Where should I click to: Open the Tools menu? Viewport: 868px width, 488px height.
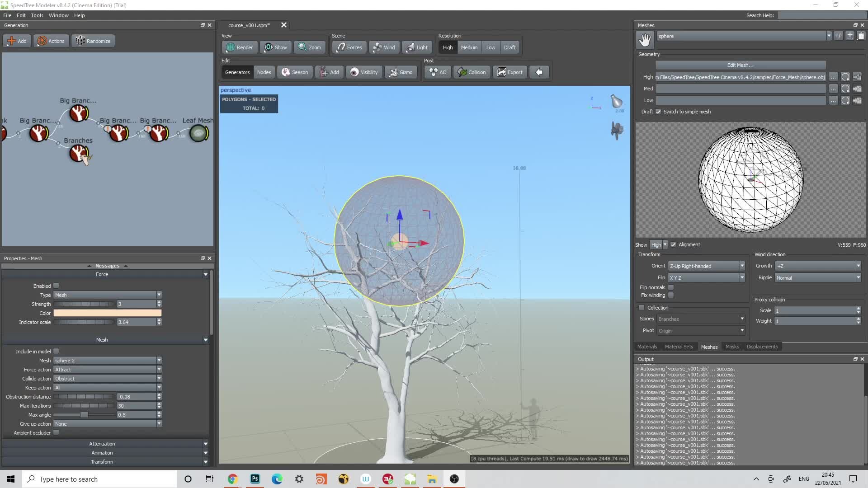click(37, 15)
